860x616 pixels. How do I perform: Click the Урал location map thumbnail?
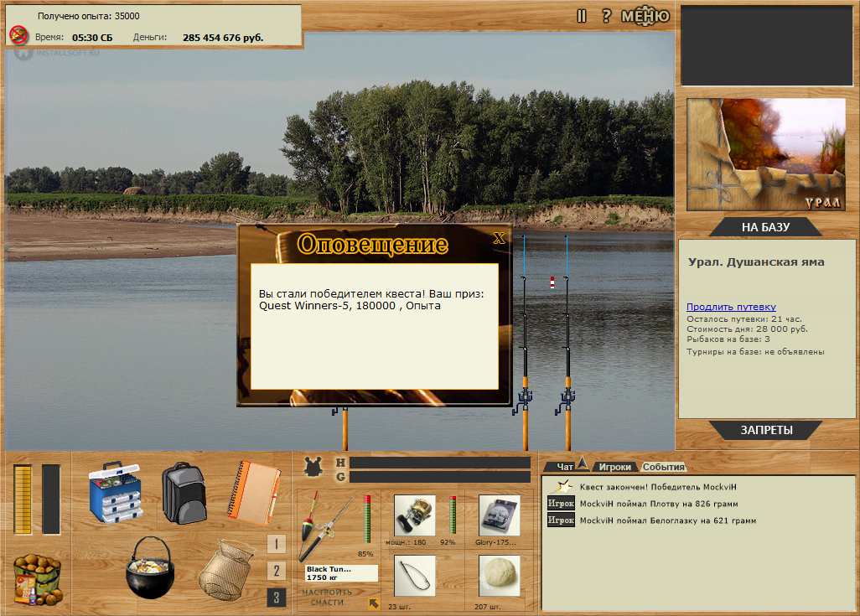(x=765, y=155)
